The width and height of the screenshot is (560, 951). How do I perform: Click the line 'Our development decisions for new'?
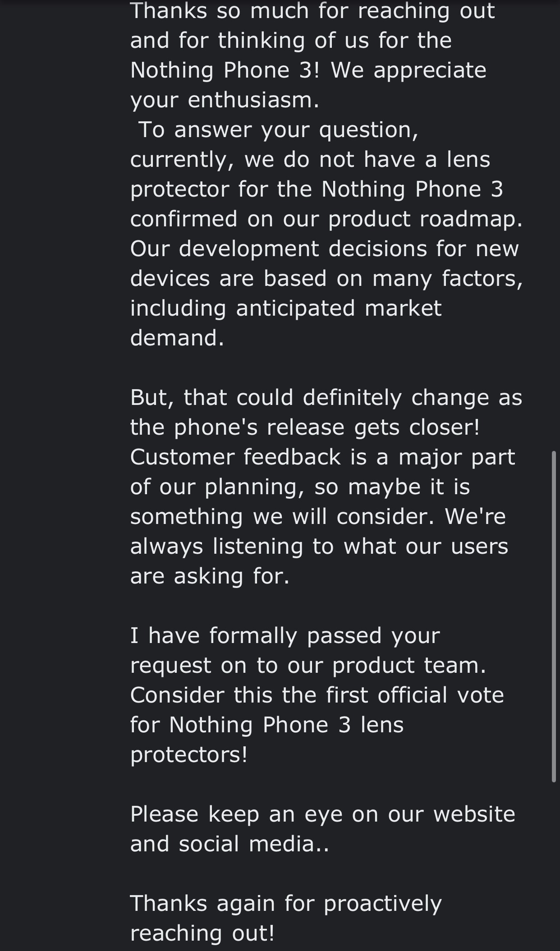pyautogui.click(x=324, y=249)
